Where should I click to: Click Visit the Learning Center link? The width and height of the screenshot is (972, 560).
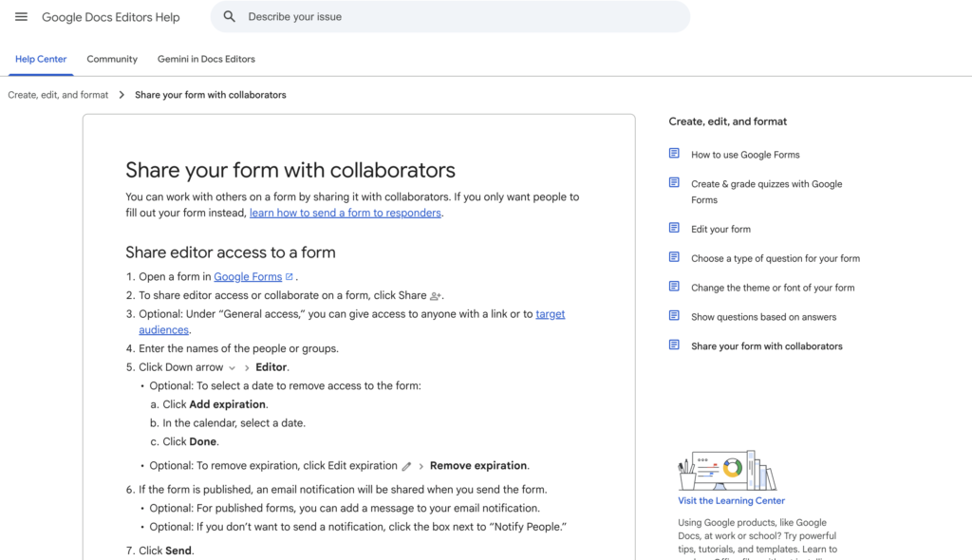732,500
